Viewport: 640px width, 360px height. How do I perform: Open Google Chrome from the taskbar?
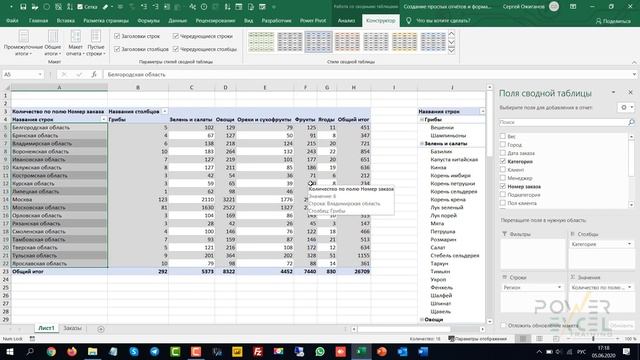(51, 351)
